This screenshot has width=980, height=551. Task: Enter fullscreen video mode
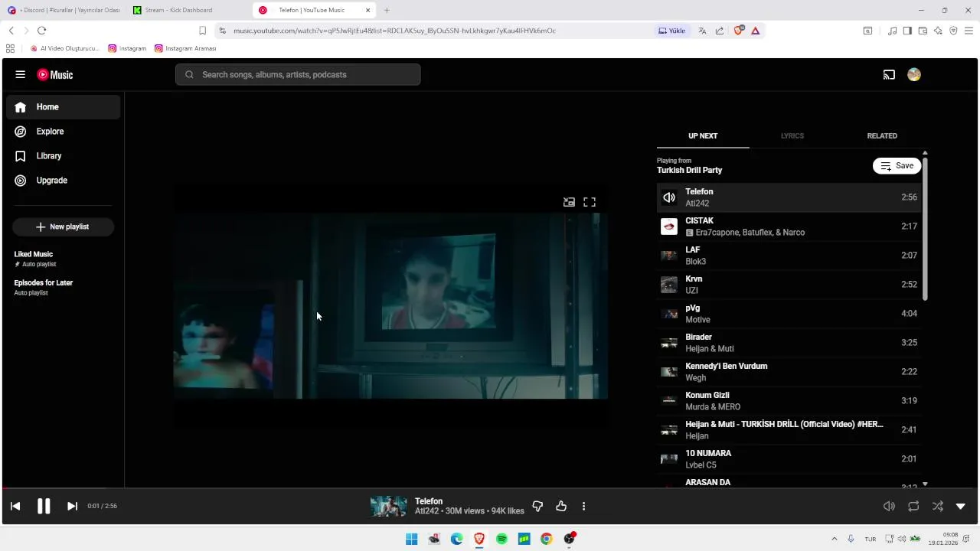(590, 202)
